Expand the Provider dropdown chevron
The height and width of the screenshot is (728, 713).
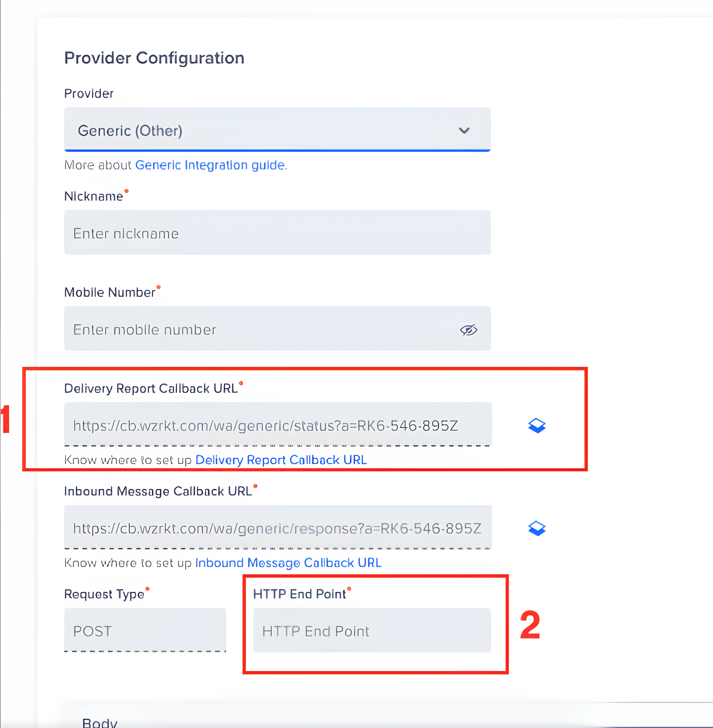(464, 130)
